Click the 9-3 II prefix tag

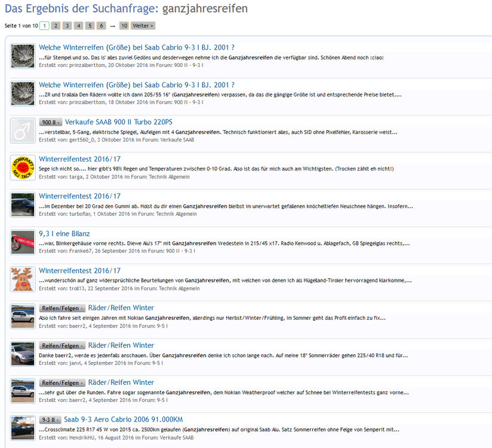pos(50,420)
